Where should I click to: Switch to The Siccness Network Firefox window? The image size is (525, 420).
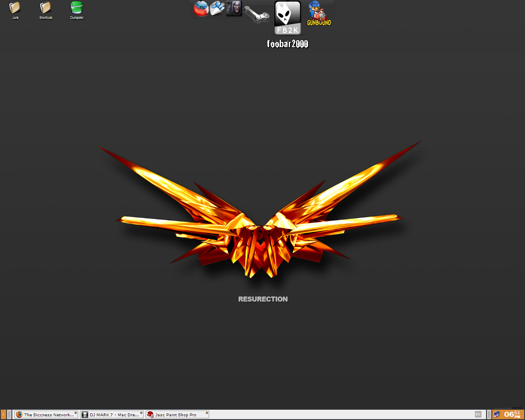(46, 415)
